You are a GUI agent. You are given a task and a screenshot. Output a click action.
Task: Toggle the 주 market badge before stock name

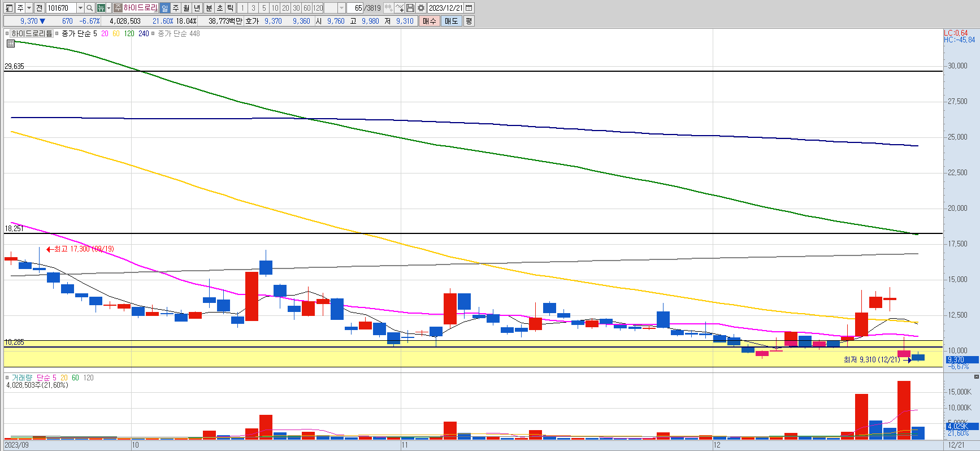[x=118, y=8]
